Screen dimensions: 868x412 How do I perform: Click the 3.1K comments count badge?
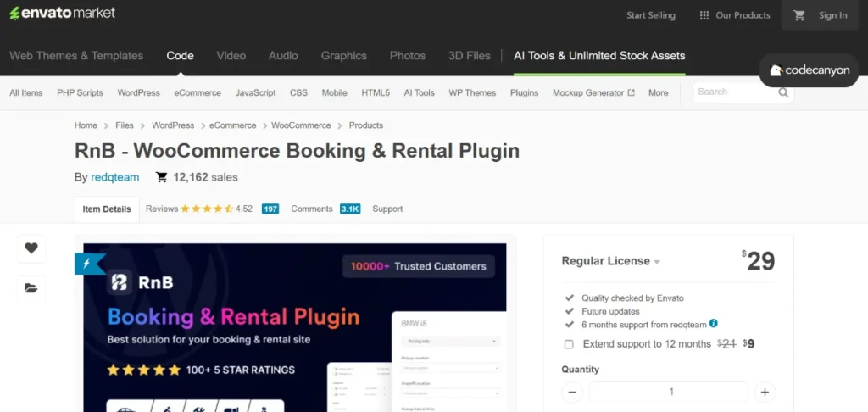[x=350, y=209]
